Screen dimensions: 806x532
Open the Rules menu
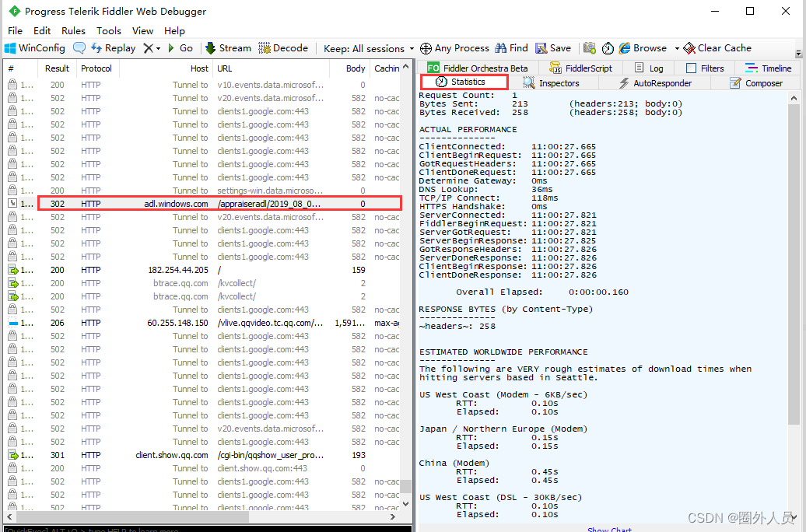[x=73, y=31]
